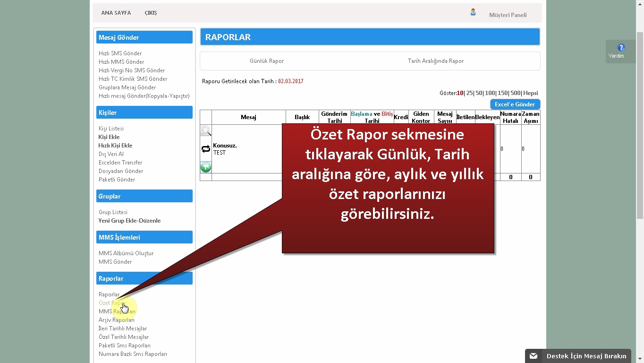Click ÇIKIŞ to log out
This screenshot has width=644, height=363.
(x=151, y=13)
